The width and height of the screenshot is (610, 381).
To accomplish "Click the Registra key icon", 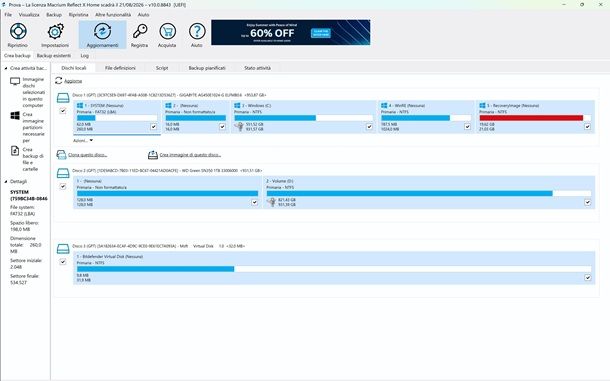I will 140,31.
